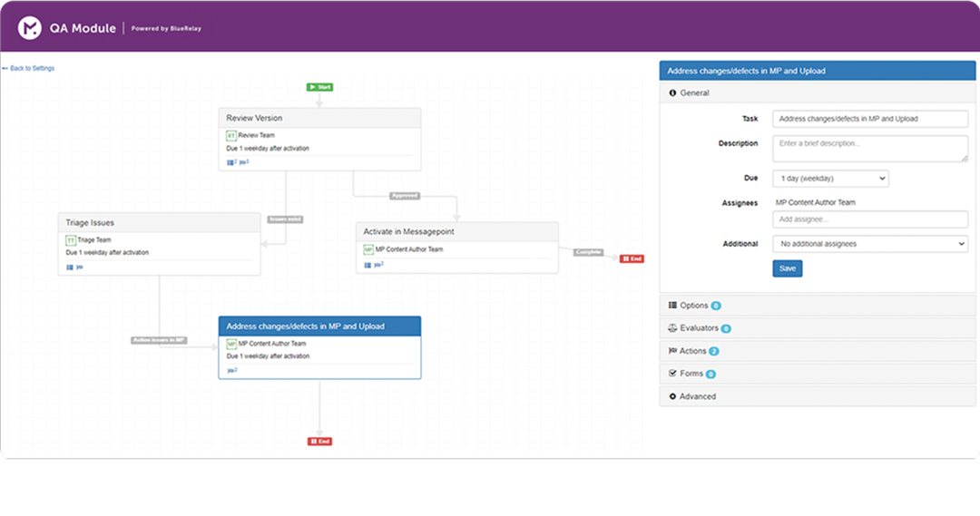Click the Messagepoint M logo
This screenshot has width=980, height=516.
tap(29, 28)
